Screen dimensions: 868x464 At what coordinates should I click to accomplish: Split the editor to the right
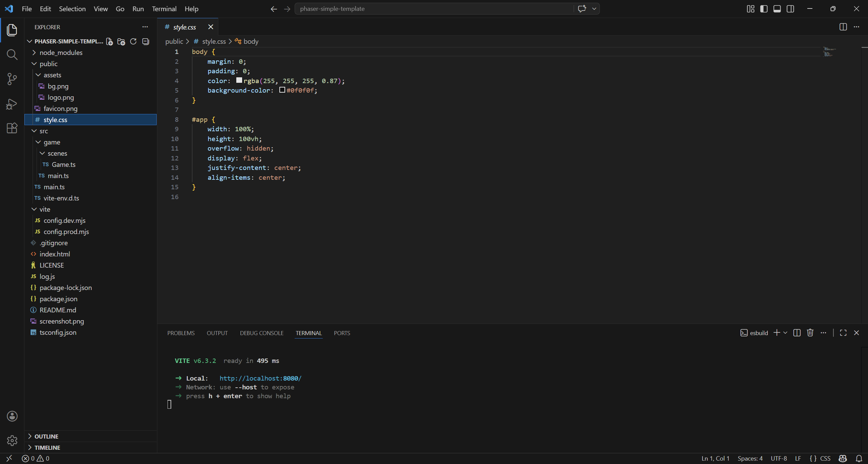(x=843, y=27)
